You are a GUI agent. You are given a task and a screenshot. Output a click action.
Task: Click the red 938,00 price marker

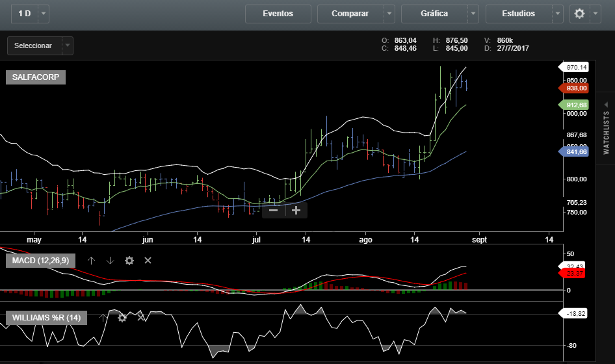576,88
